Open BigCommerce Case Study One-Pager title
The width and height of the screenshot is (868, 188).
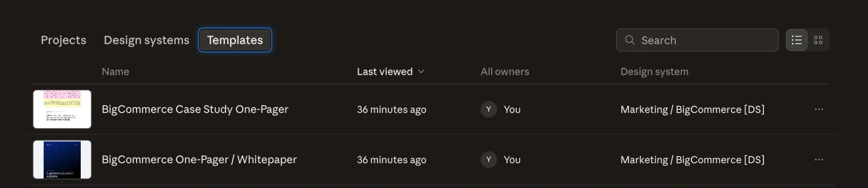click(x=195, y=109)
